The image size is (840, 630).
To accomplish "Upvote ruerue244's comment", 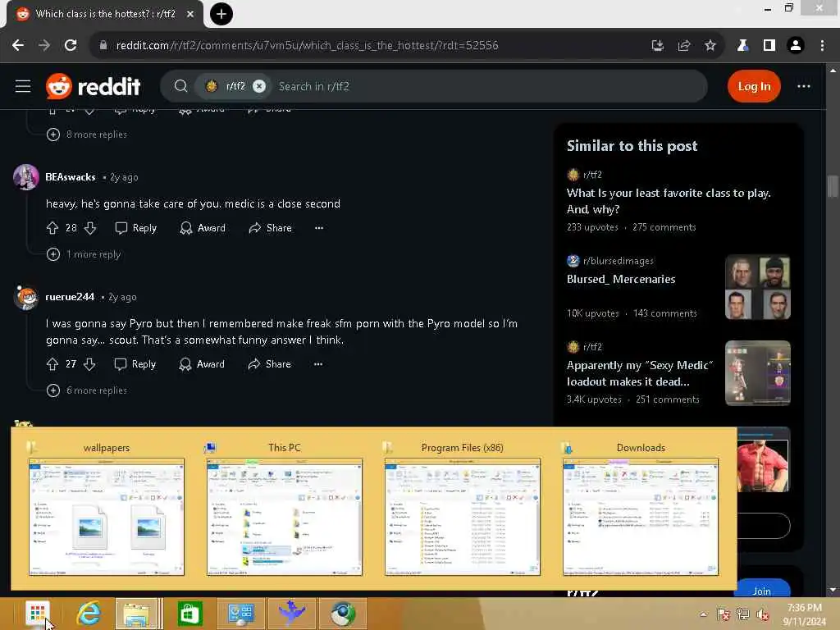I will [x=52, y=364].
